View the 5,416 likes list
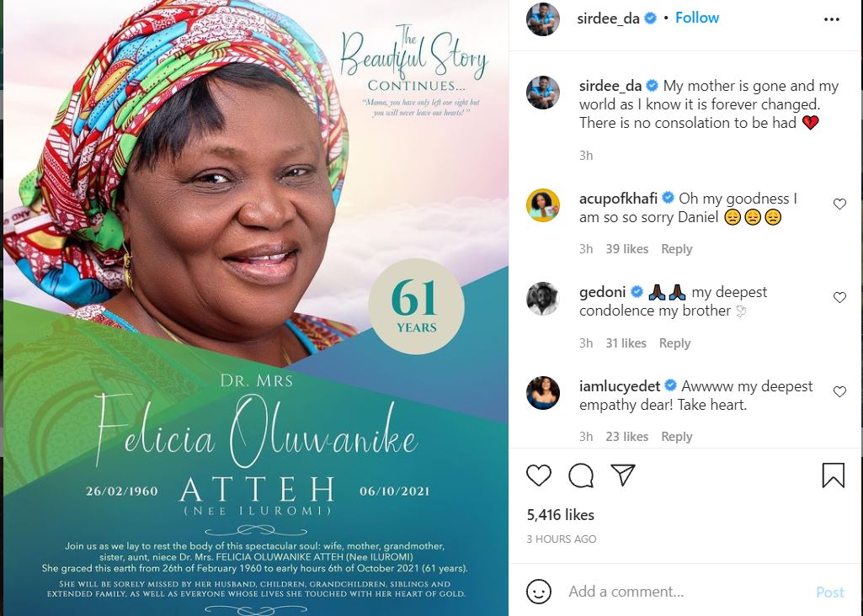The image size is (863, 616). (x=560, y=515)
